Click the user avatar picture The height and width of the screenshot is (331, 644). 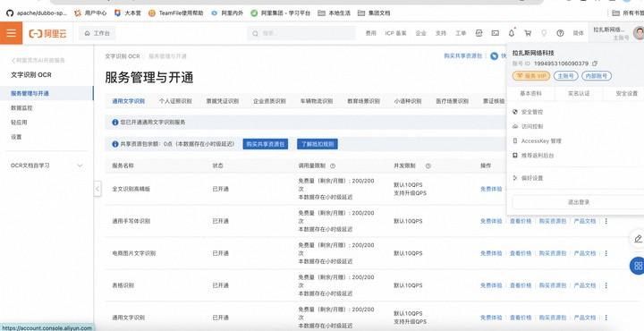[x=639, y=33]
